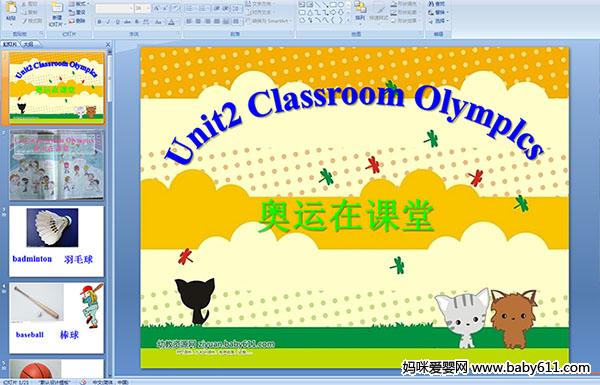Click the Shrink Font icon
The height and width of the screenshot is (385, 600).
coord(165,8)
